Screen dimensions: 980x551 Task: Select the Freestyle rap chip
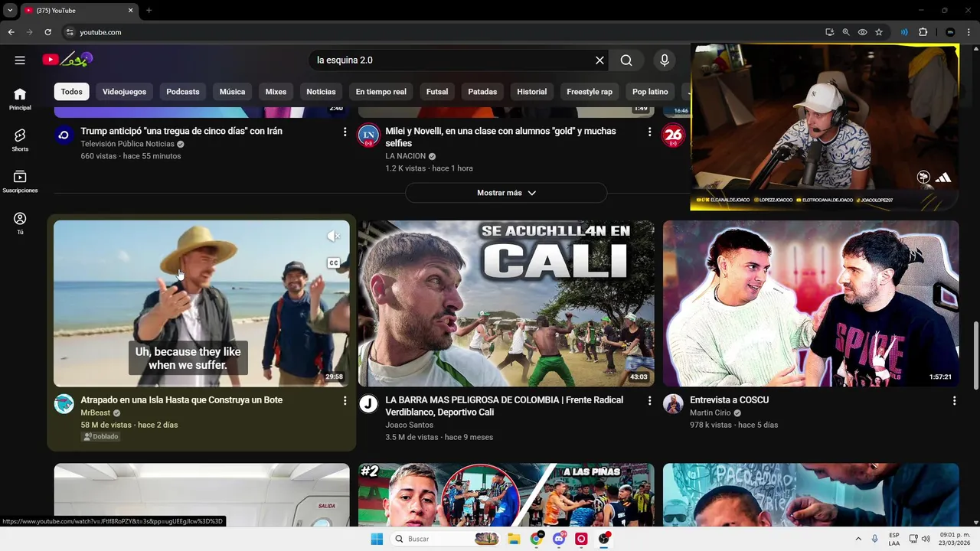click(x=590, y=92)
